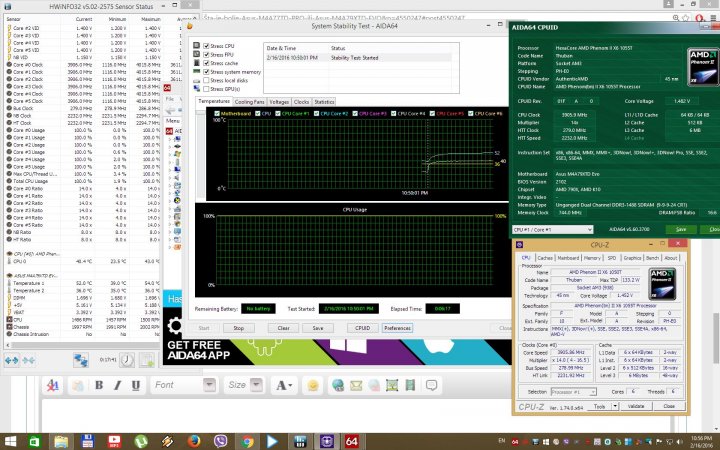Open uTorrent from the taskbar
This screenshot has height=450, width=720.
pos(141,442)
